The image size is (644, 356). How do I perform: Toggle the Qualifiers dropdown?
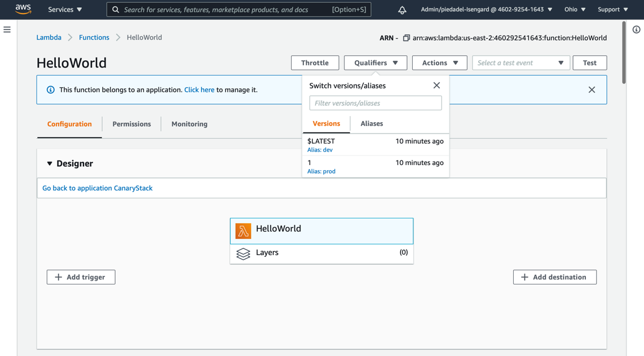376,63
